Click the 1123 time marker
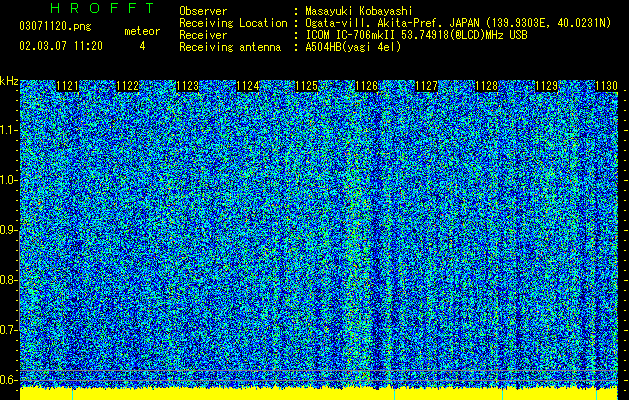This screenshot has height=400, width=629. click(187, 86)
